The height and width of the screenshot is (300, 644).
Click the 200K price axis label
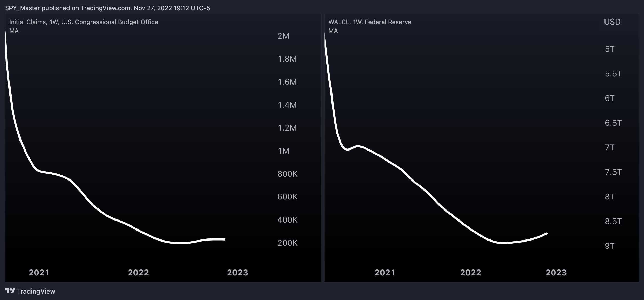click(287, 243)
